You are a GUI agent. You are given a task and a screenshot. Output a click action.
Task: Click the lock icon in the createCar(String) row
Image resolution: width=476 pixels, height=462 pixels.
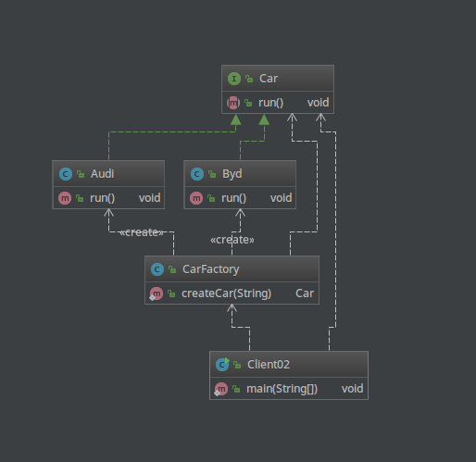pos(171,293)
